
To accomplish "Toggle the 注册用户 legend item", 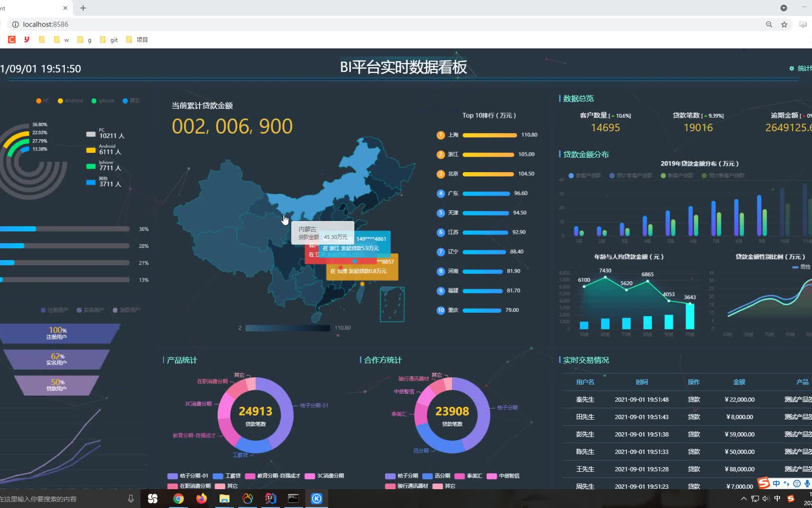I will [55, 310].
